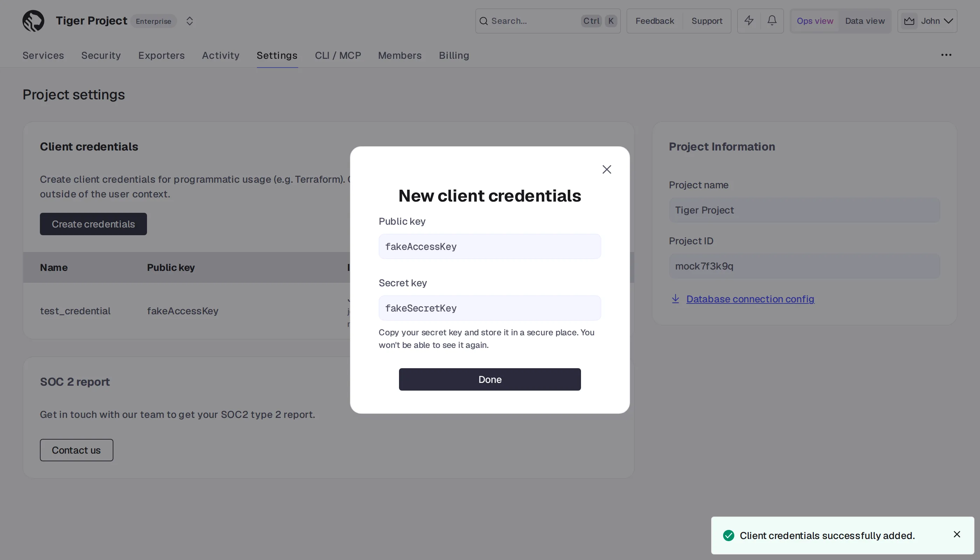
Task: Click the Project name field
Action: pos(804,210)
